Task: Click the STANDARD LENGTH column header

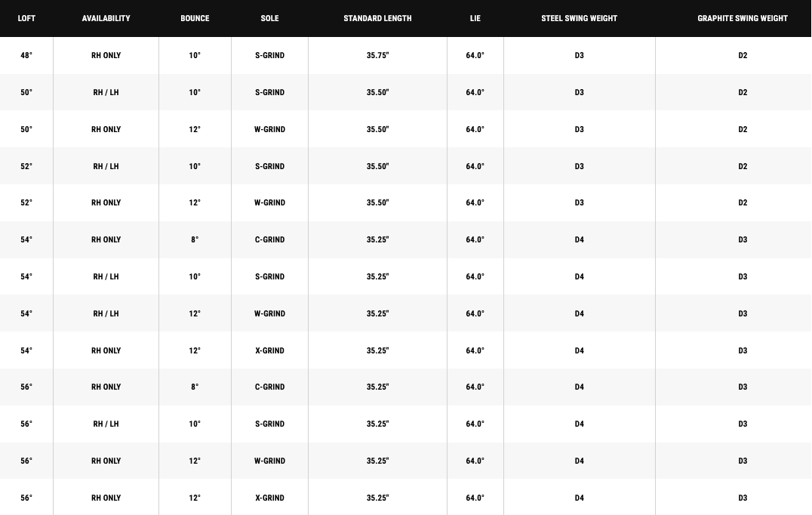Action: click(377, 18)
